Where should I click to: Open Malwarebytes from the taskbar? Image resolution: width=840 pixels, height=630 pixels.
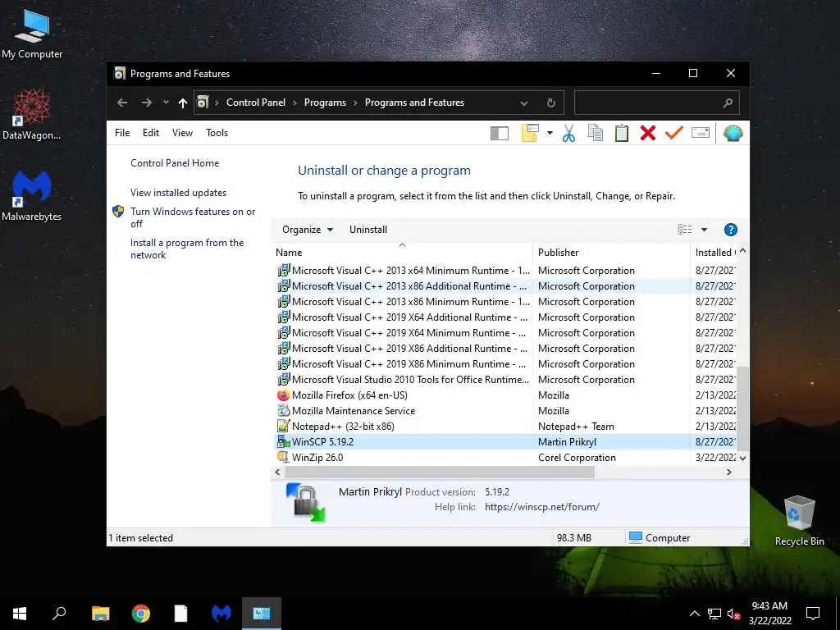click(221, 614)
